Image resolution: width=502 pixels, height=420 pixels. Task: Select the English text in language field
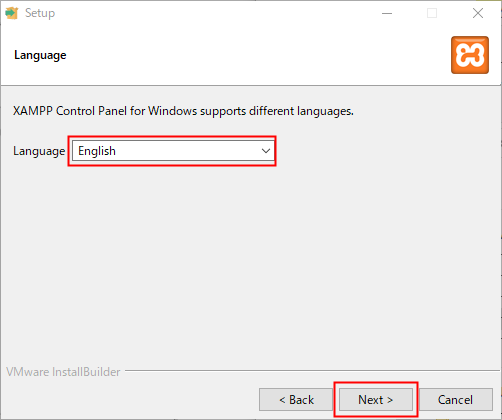tap(97, 151)
